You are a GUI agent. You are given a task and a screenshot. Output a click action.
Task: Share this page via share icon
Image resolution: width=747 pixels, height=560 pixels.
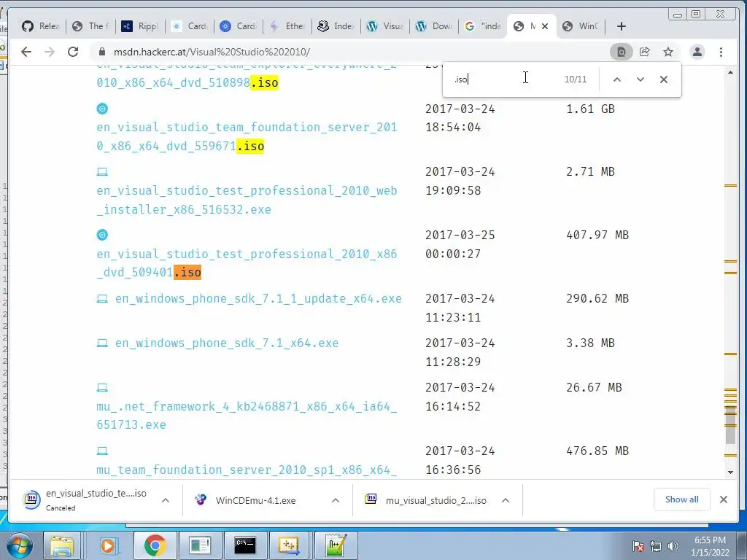pos(645,52)
